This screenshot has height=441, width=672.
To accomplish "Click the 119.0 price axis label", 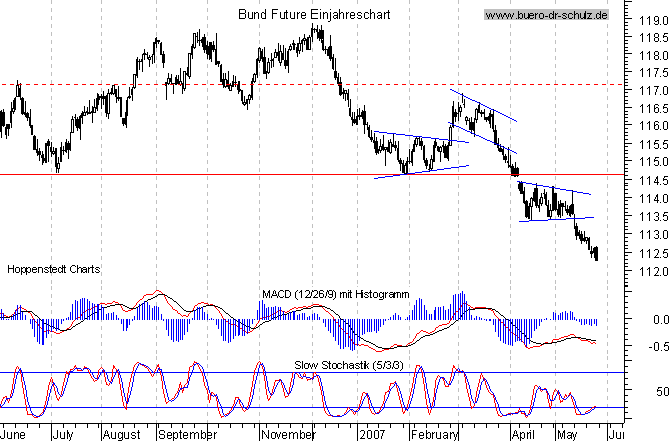I will (x=653, y=19).
